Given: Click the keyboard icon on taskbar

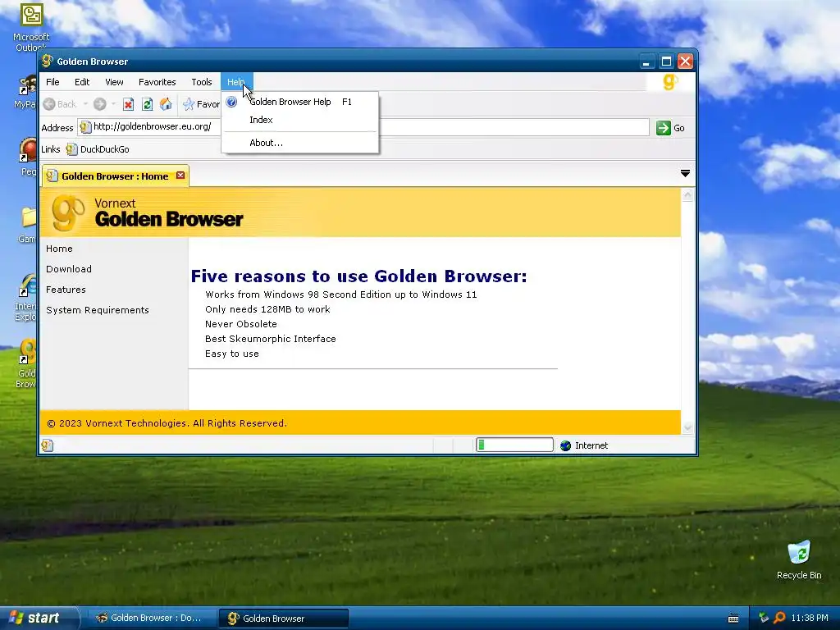Looking at the screenshot, I should tap(733, 619).
